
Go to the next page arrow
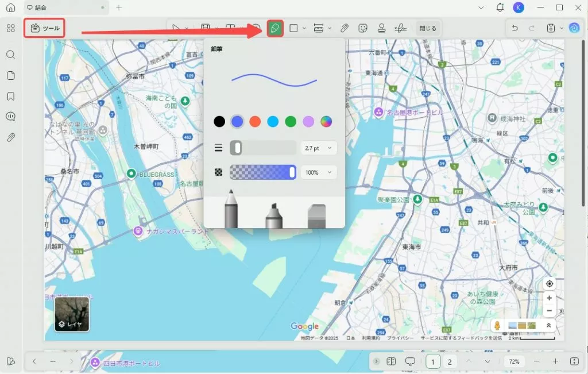click(x=488, y=361)
